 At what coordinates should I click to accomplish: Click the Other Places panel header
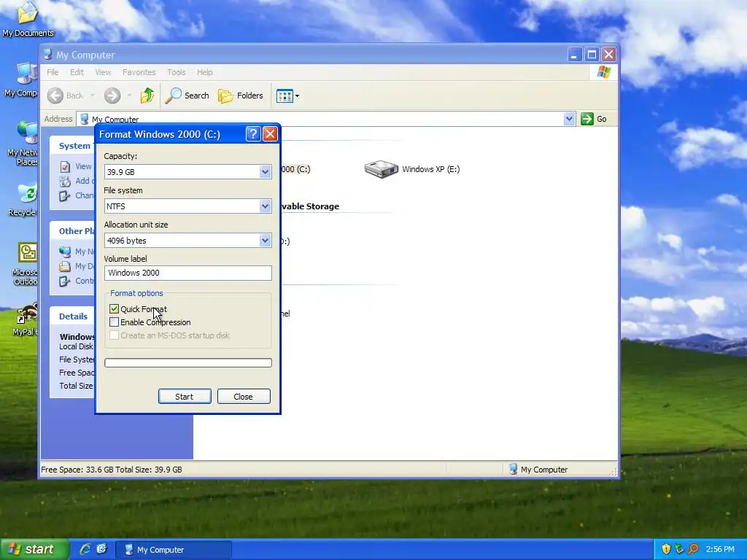(x=72, y=231)
